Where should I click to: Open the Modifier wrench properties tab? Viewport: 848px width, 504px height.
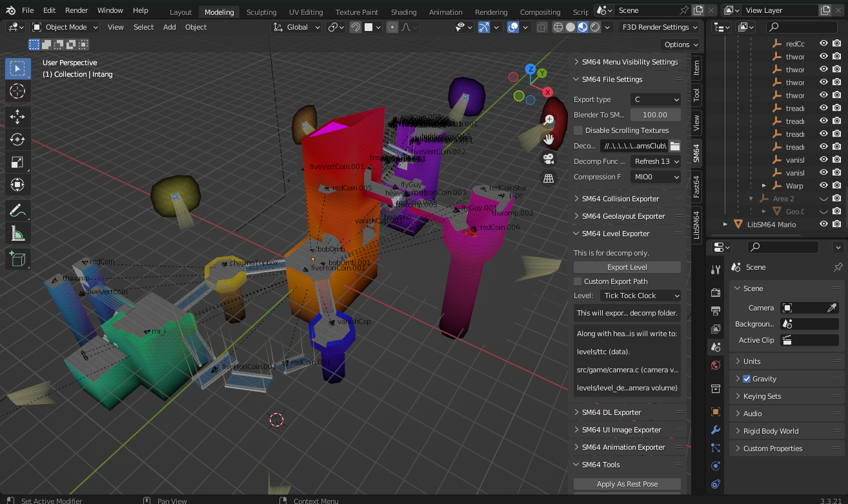(715, 430)
